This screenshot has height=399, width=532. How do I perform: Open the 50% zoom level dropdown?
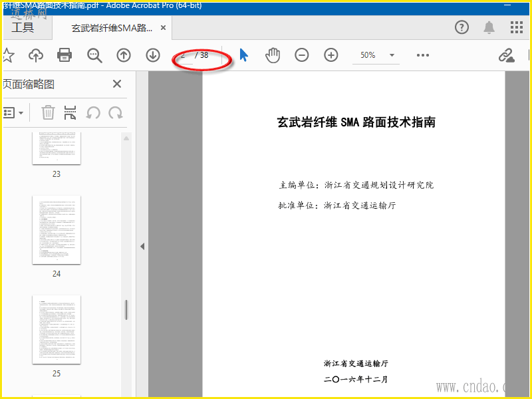[376, 55]
